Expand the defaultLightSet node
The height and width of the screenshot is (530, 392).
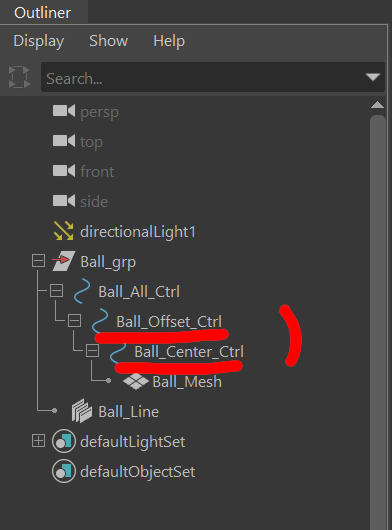[x=38, y=441]
